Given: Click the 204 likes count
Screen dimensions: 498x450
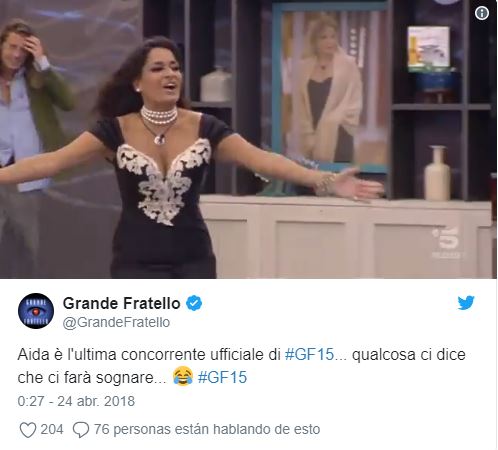Looking at the screenshot, I should 52,429.
